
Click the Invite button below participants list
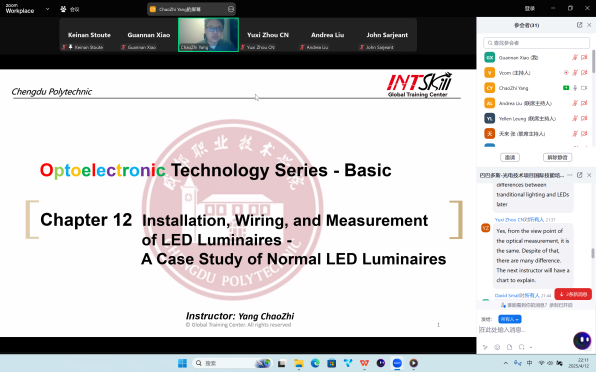pyautogui.click(x=510, y=157)
